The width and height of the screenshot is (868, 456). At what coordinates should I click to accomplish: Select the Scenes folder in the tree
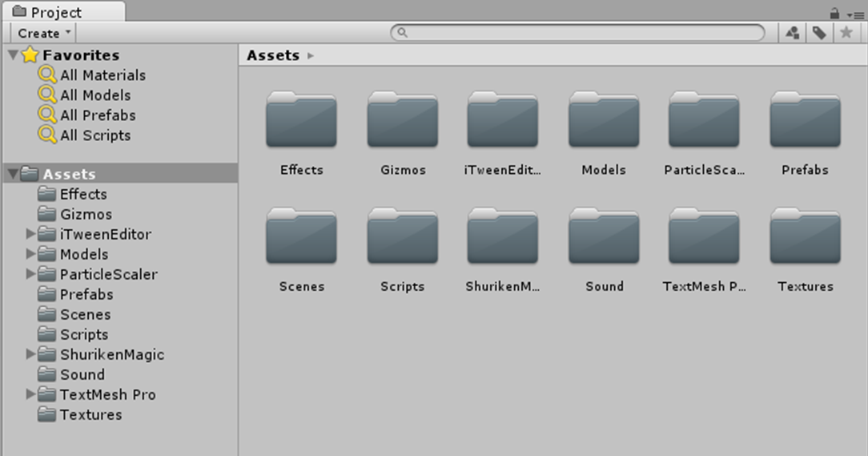point(85,314)
